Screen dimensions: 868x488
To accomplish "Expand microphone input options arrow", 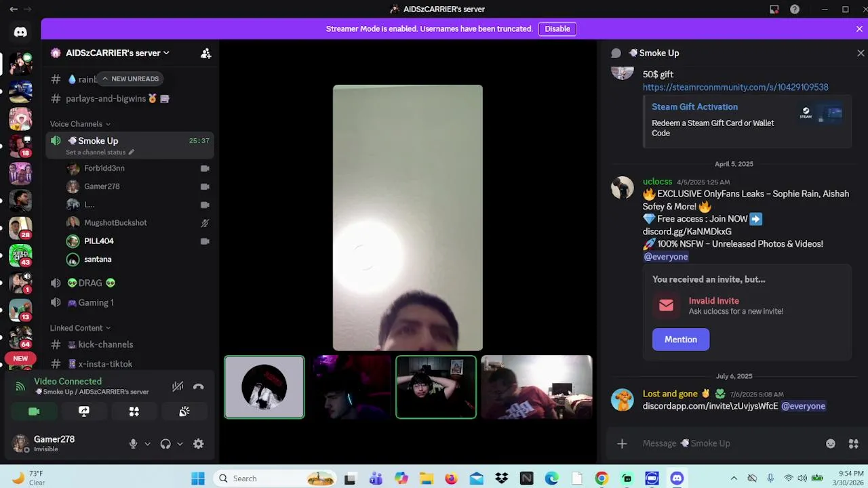I will tap(147, 444).
